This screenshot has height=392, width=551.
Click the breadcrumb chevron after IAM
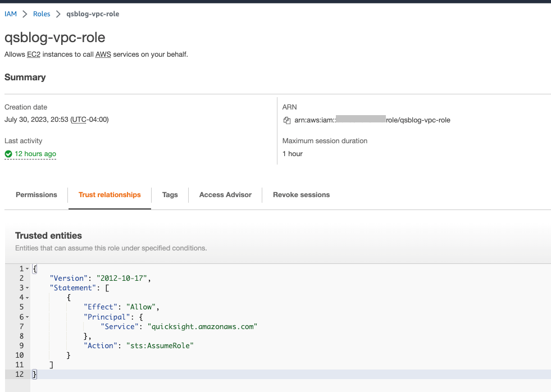(x=25, y=14)
